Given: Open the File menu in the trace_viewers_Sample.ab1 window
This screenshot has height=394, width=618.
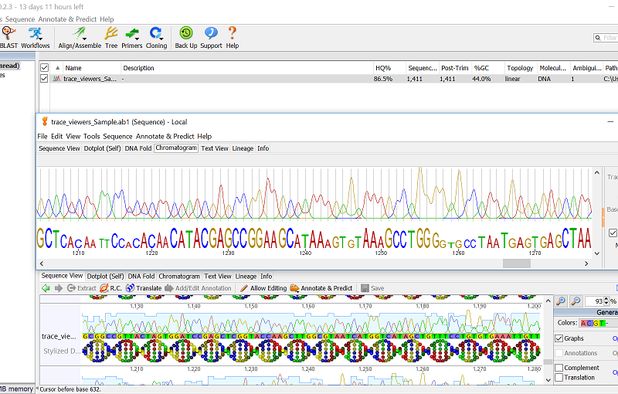Looking at the screenshot, I should tap(42, 136).
